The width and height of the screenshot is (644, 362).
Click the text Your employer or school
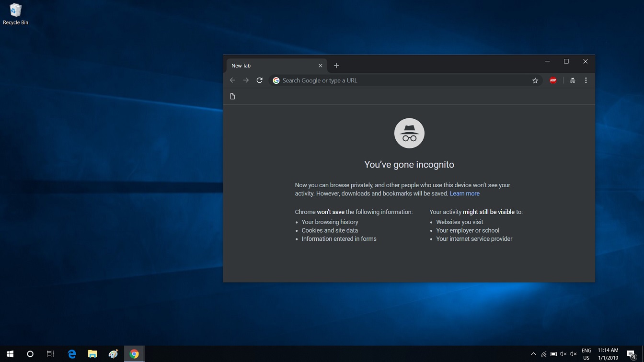[468, 230]
